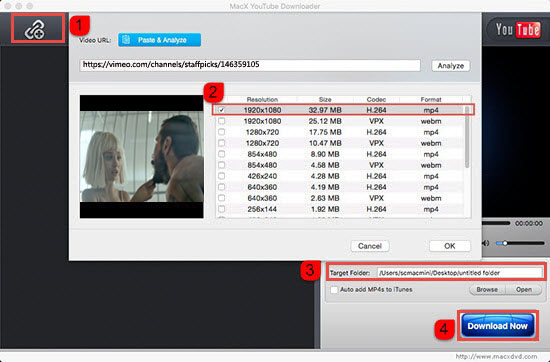
Task: Click the video preview thumbnail
Action: click(x=141, y=157)
